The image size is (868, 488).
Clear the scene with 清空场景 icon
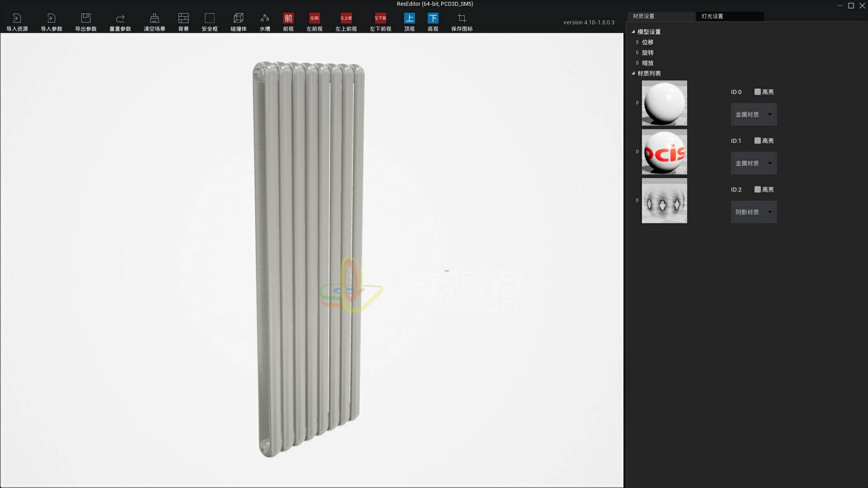154,22
